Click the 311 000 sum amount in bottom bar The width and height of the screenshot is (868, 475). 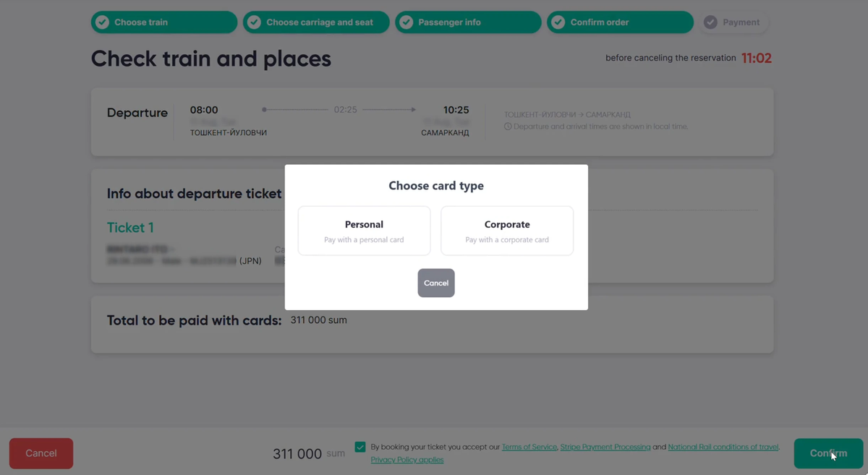point(309,454)
